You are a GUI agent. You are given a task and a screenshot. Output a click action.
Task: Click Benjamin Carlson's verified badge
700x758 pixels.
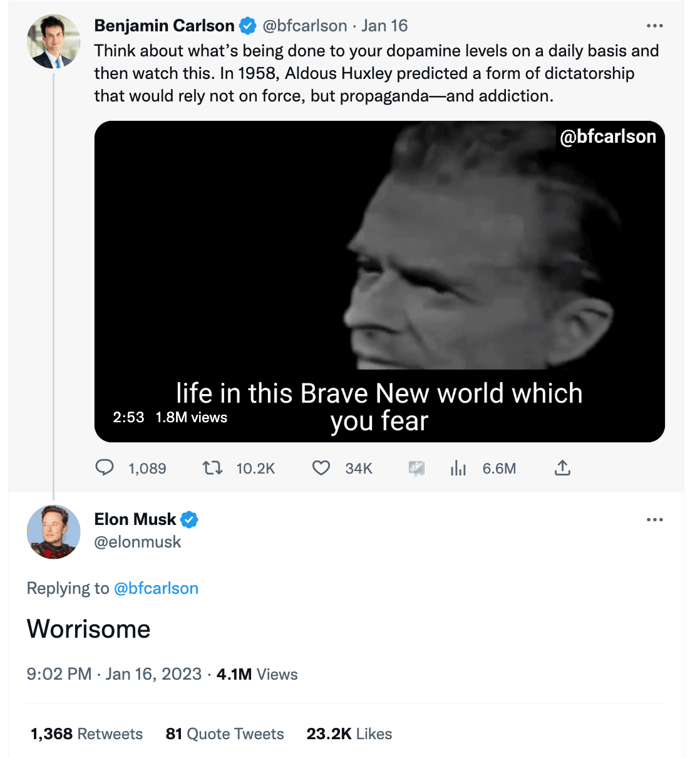pyautogui.click(x=248, y=26)
